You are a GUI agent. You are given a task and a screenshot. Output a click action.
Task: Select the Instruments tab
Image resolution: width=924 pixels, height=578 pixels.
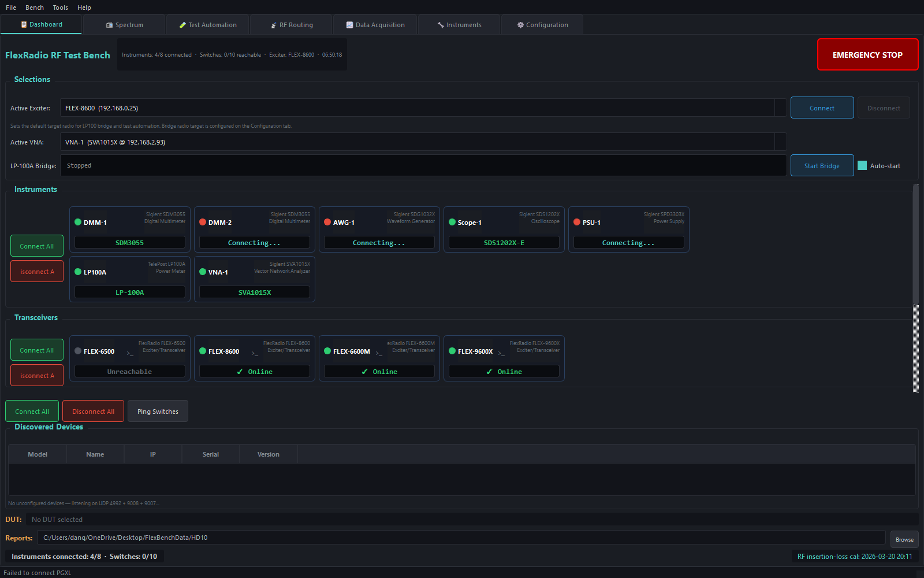[459, 25]
